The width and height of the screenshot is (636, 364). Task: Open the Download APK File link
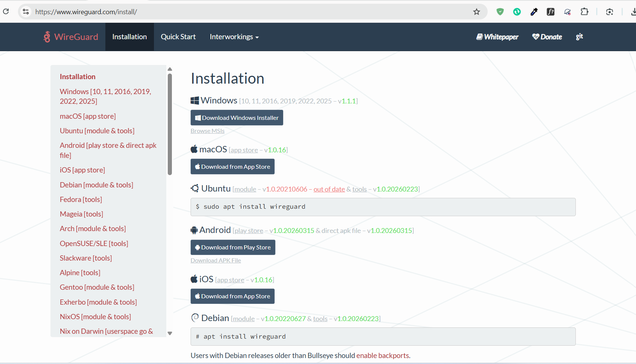216,260
